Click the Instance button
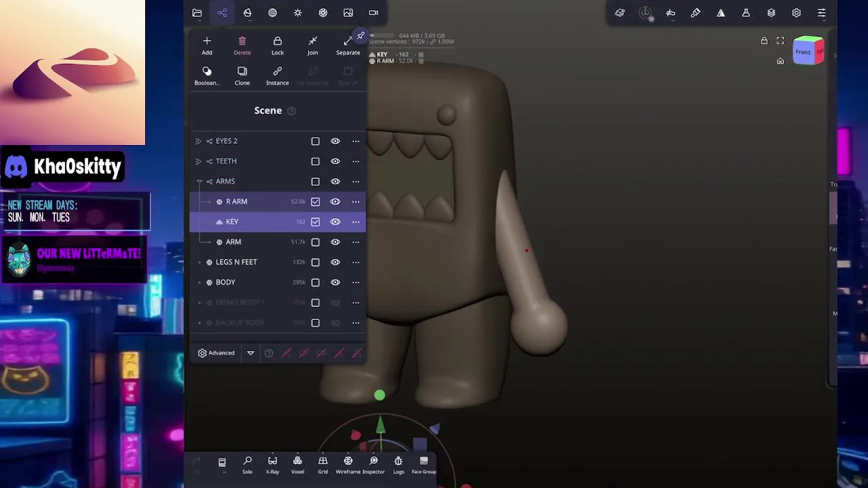Viewport: 868px width, 488px height. tap(277, 76)
